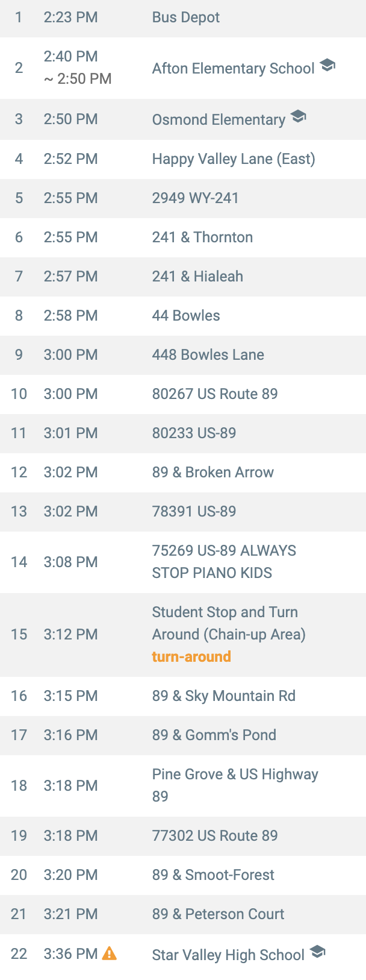Select stop 75269 US-89 ALWAYS STOP PIANO KIDS
366x980 pixels.
coord(224,562)
